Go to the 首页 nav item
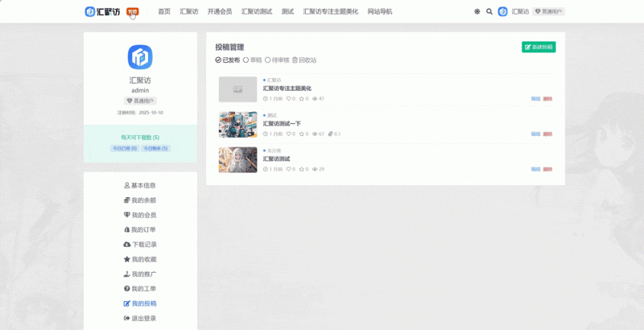Image resolution: width=644 pixels, height=330 pixels. 164,11
